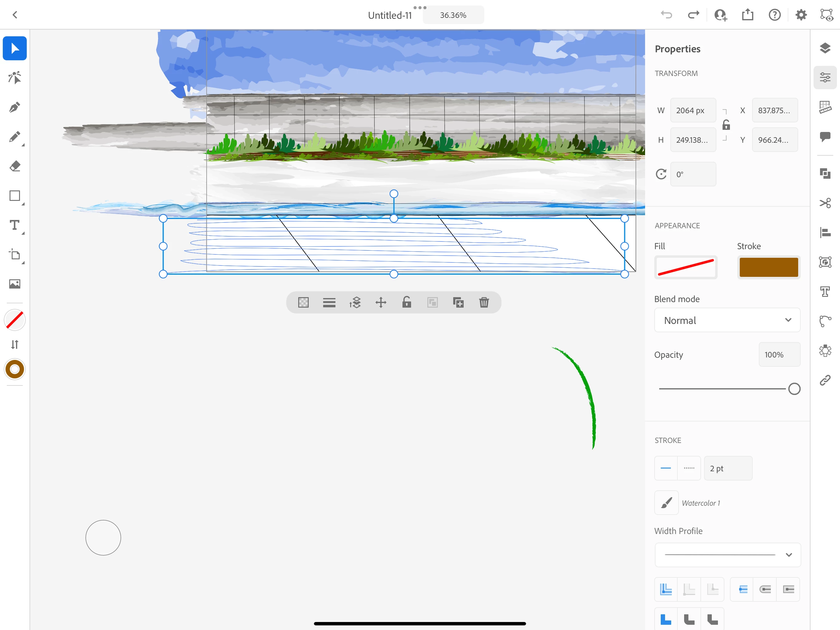
Task: Click the Duplicate icon in floating toolbar
Action: click(x=458, y=302)
